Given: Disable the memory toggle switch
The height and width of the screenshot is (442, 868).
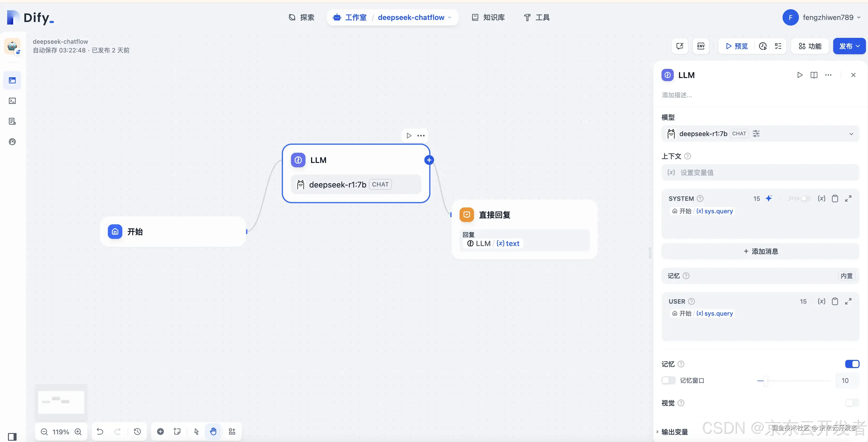Looking at the screenshot, I should [x=852, y=364].
